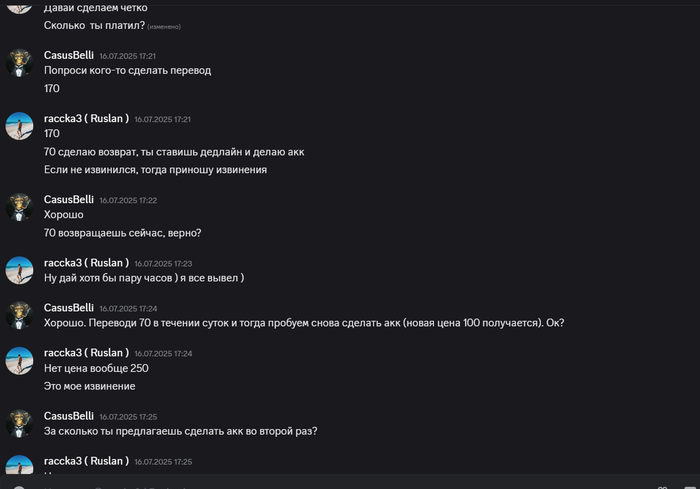Open CasusBelli's username above "Попроси кого-то сделать перевод"

pyautogui.click(x=69, y=56)
